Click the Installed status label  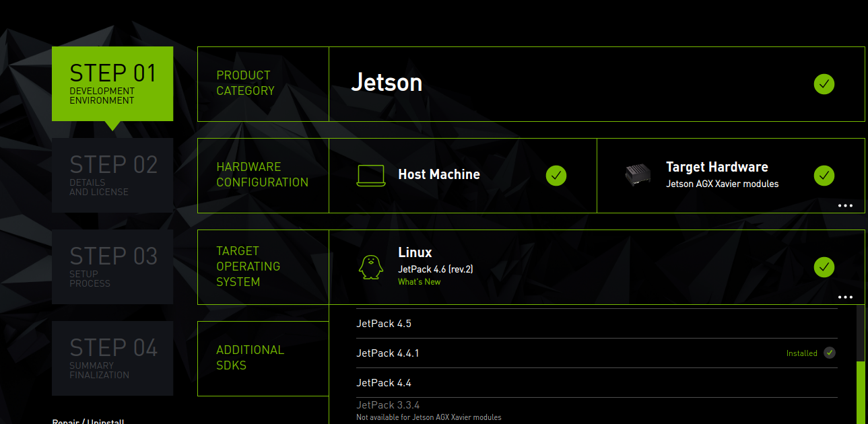[x=802, y=353]
